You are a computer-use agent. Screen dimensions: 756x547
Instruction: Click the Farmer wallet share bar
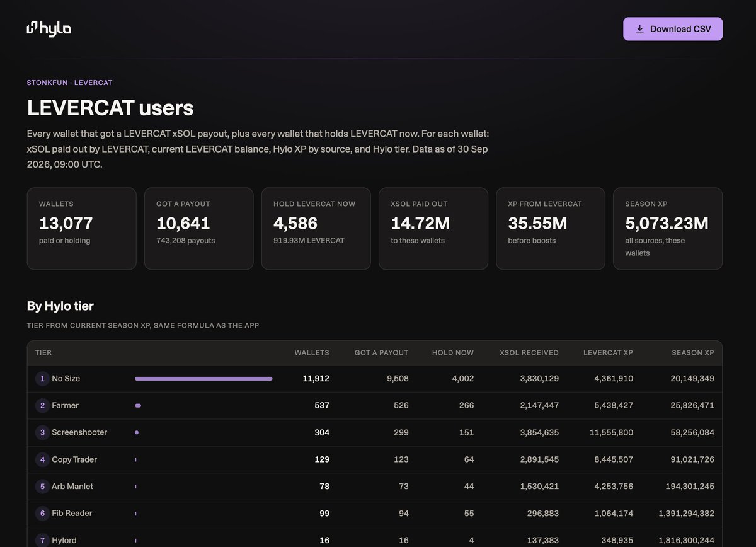tap(138, 406)
